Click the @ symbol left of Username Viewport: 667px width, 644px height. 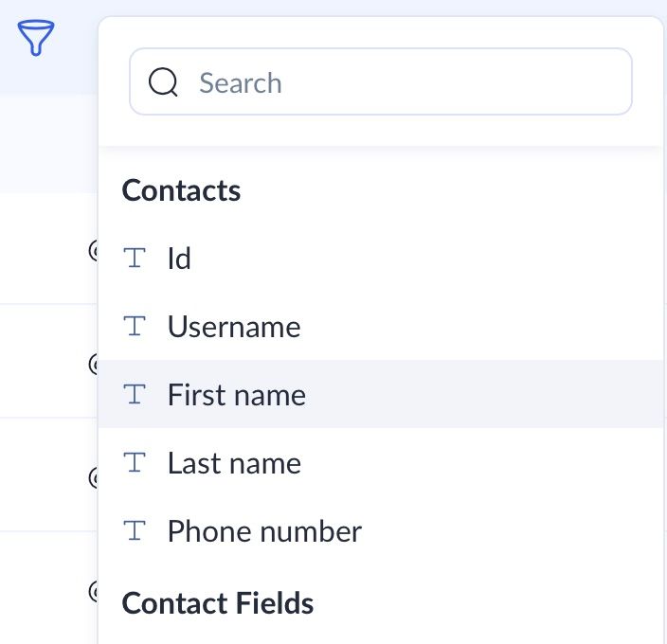tap(94, 363)
